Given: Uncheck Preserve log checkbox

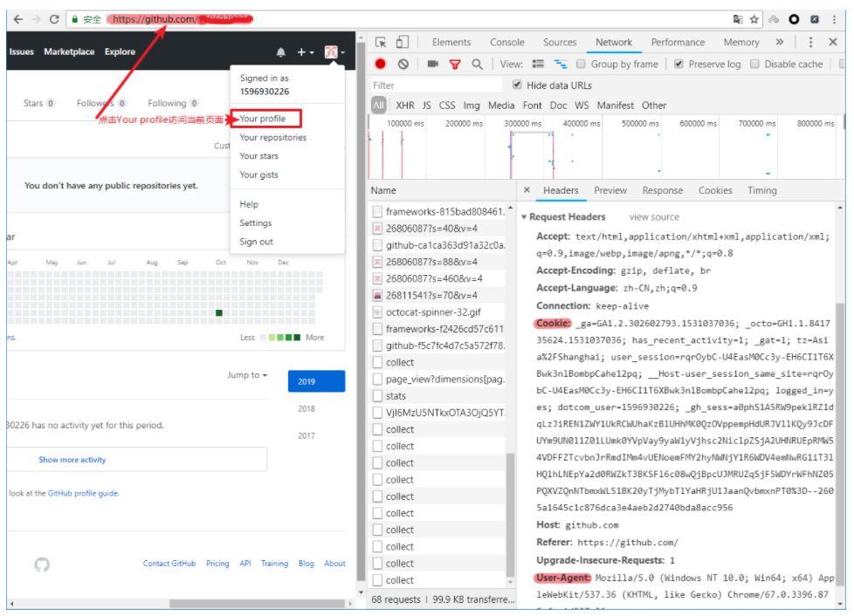Looking at the screenshot, I should (x=678, y=65).
